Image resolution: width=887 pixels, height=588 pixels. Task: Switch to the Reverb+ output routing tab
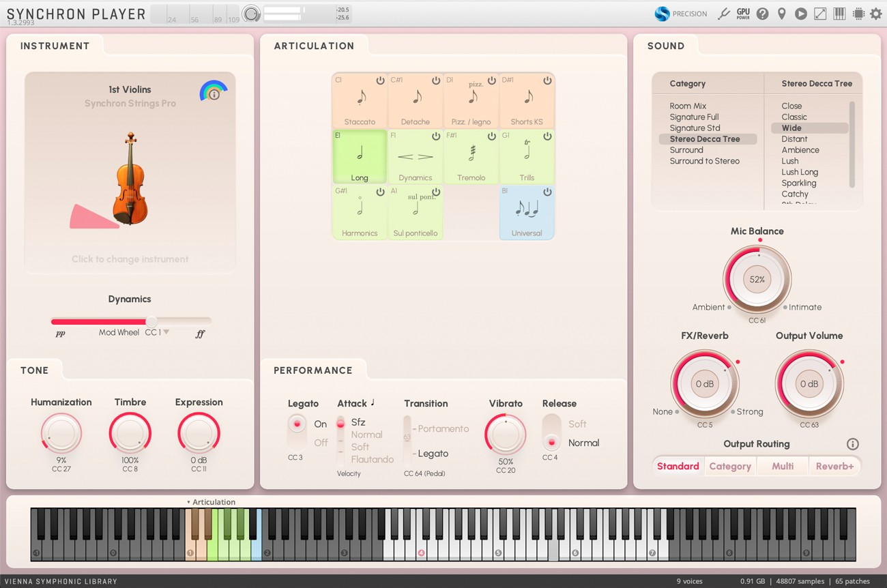click(834, 466)
